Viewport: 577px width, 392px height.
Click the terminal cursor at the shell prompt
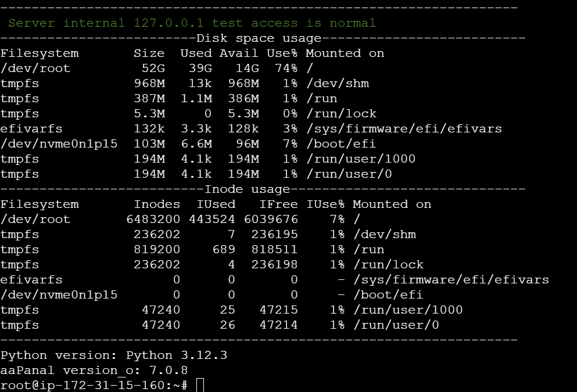[200, 385]
